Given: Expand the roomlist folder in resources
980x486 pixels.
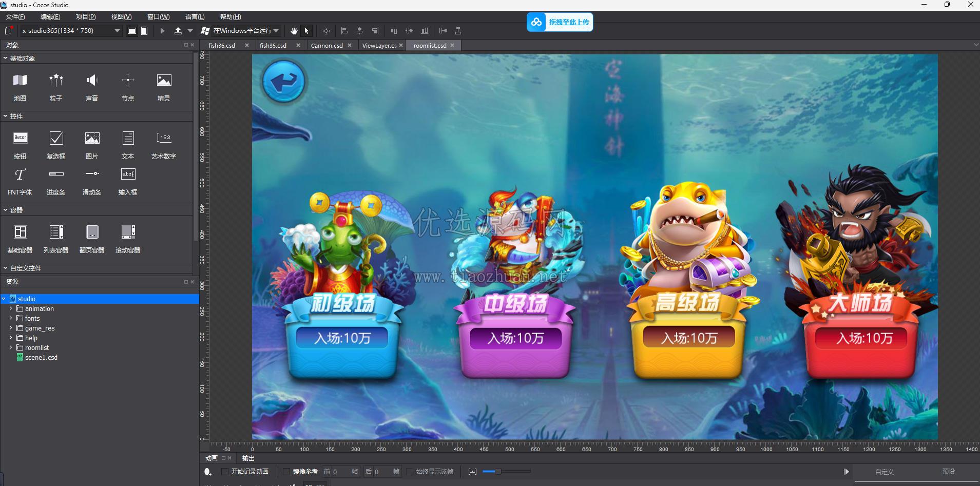Looking at the screenshot, I should pos(11,347).
